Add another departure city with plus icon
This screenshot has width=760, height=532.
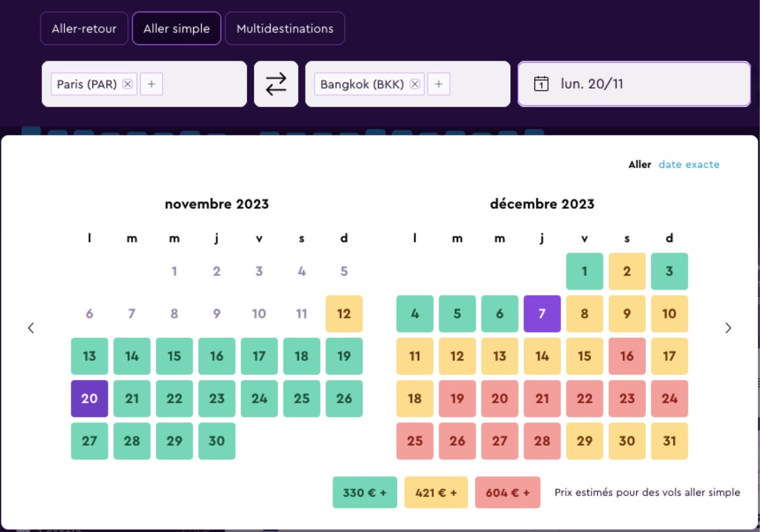(x=151, y=84)
